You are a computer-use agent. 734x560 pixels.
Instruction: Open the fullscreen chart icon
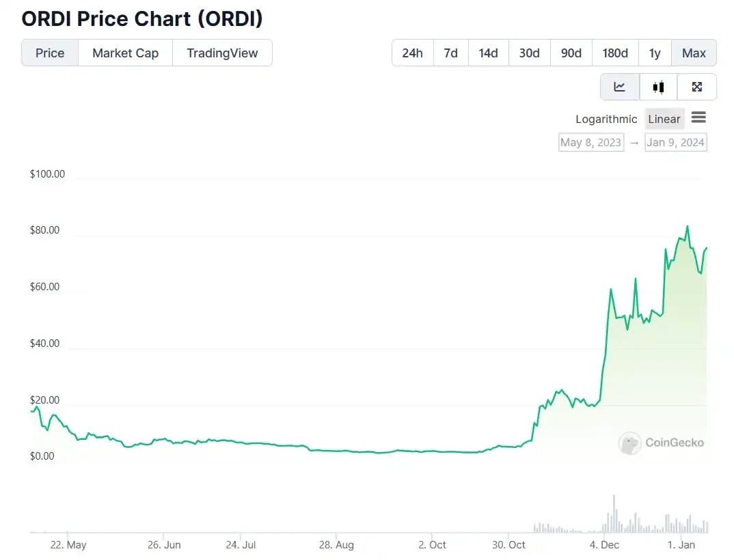697,87
